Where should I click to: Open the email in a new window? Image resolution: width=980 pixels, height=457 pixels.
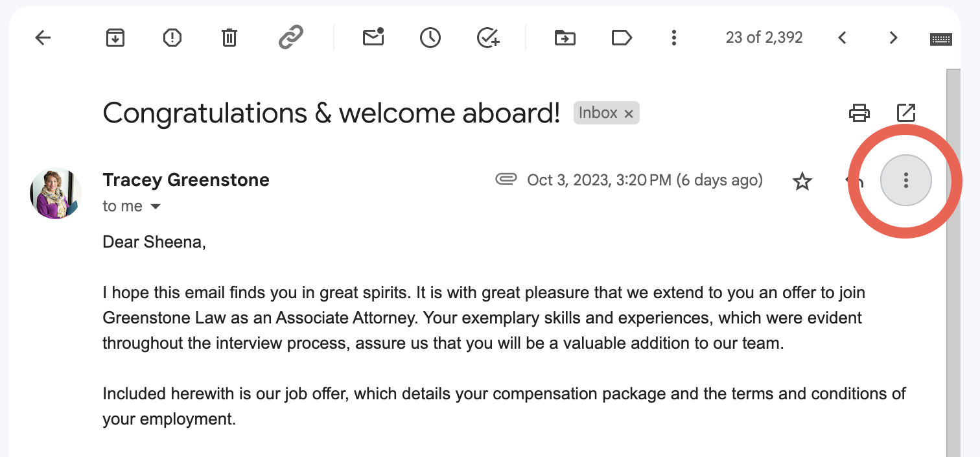[x=905, y=112]
